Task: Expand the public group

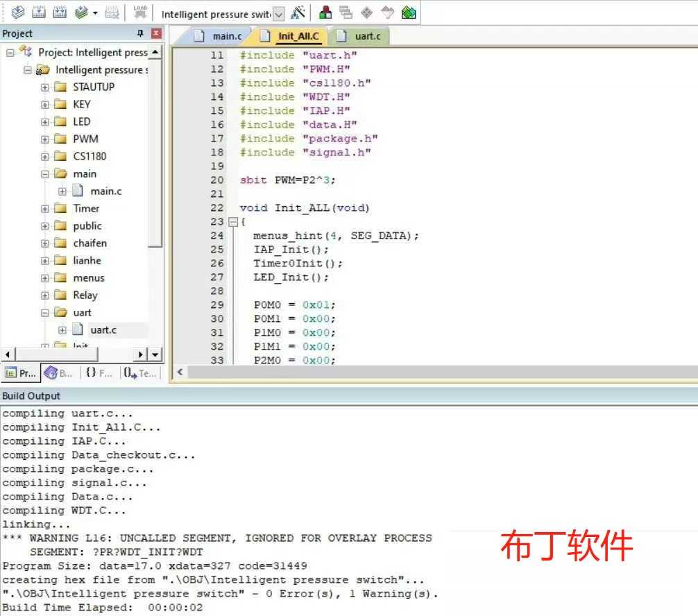Action: pos(45,226)
